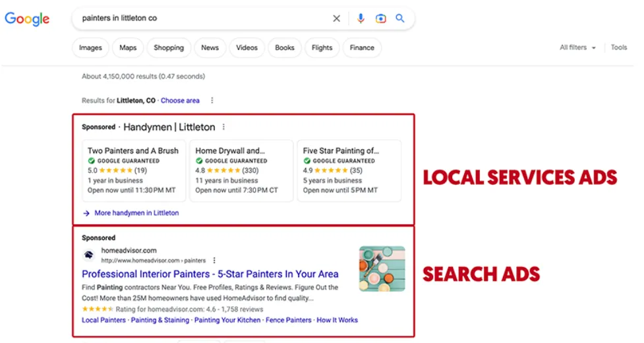Click the arrow icon beside More handymen
This screenshot has height=343, width=644.
coord(86,213)
